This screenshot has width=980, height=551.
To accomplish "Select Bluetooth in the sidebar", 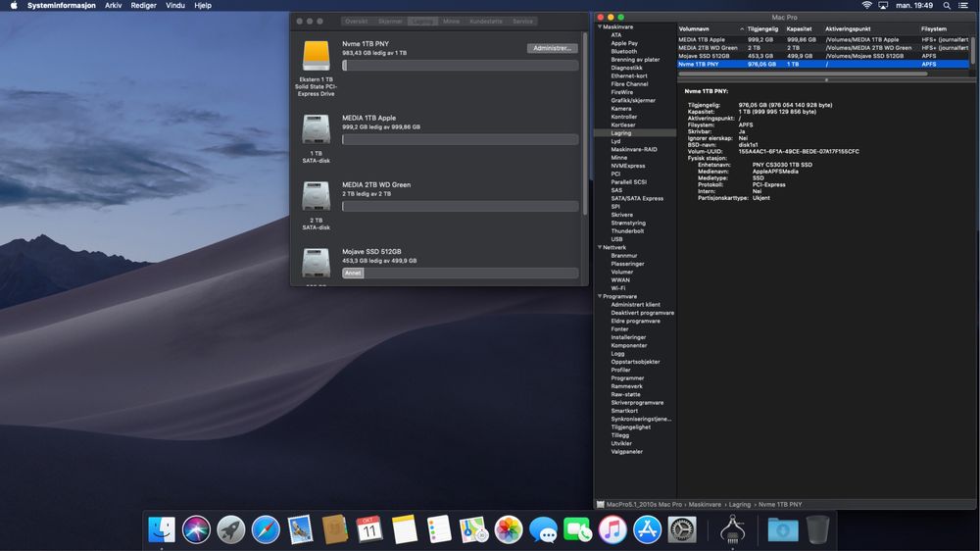I will click(x=623, y=51).
